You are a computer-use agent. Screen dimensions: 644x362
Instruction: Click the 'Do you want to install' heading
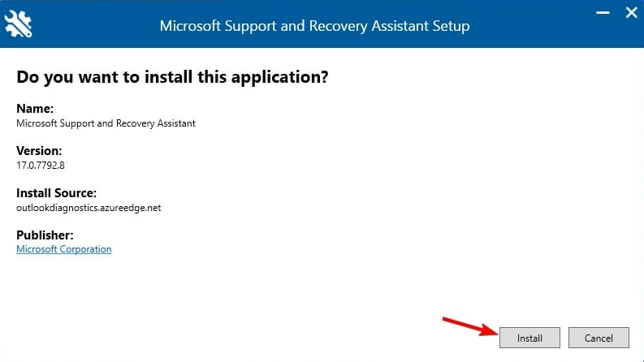[172, 77]
